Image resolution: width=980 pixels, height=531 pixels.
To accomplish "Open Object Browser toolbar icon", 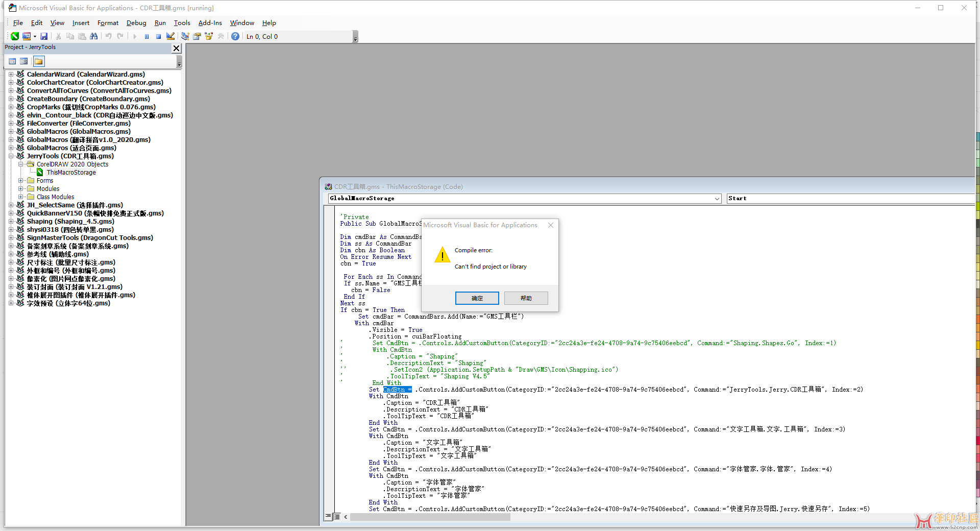I will [208, 36].
